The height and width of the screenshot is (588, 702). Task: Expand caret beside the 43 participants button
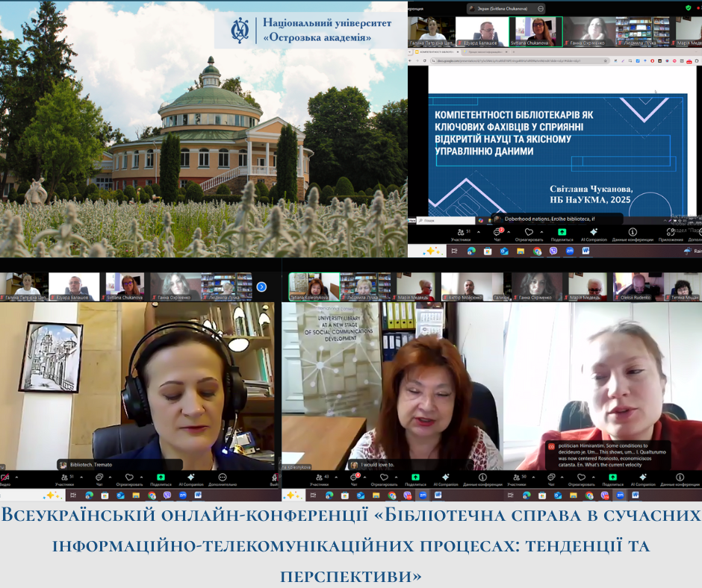pos(336,477)
